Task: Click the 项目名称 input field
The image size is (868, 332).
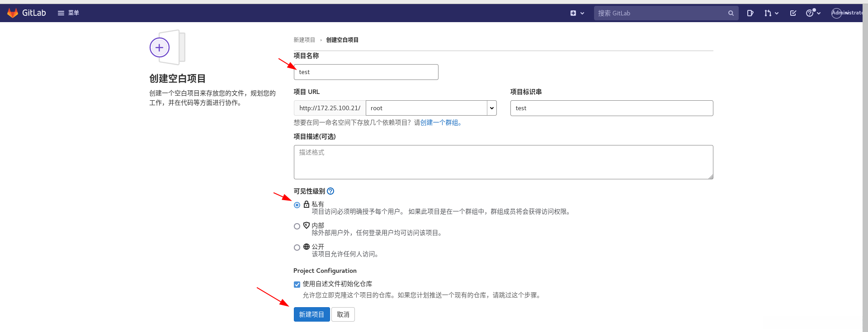Action: click(x=366, y=72)
